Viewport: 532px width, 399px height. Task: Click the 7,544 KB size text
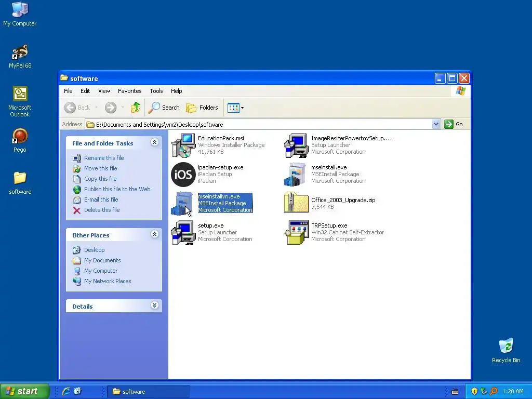tap(322, 207)
